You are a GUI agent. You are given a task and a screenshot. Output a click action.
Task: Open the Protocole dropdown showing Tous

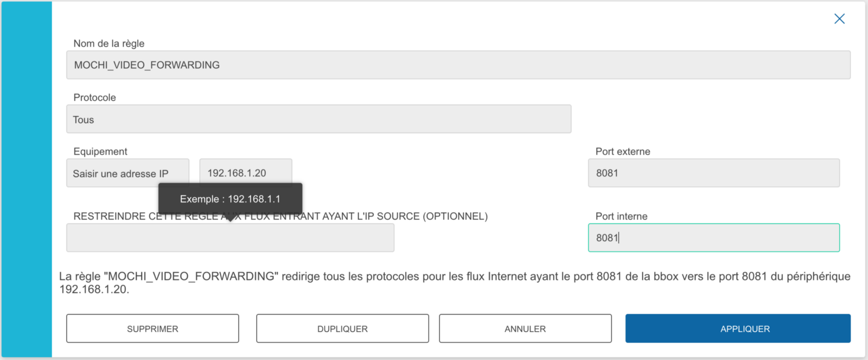[318, 119]
